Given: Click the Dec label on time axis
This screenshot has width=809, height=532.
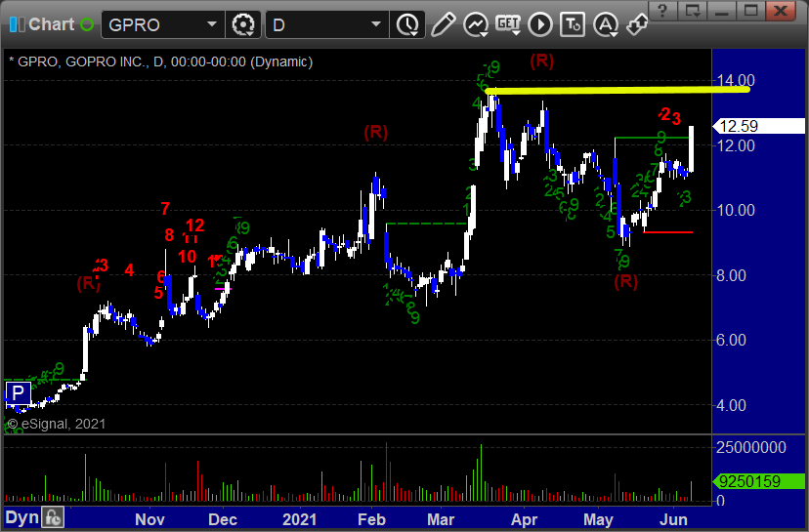Looking at the screenshot, I should tap(223, 519).
